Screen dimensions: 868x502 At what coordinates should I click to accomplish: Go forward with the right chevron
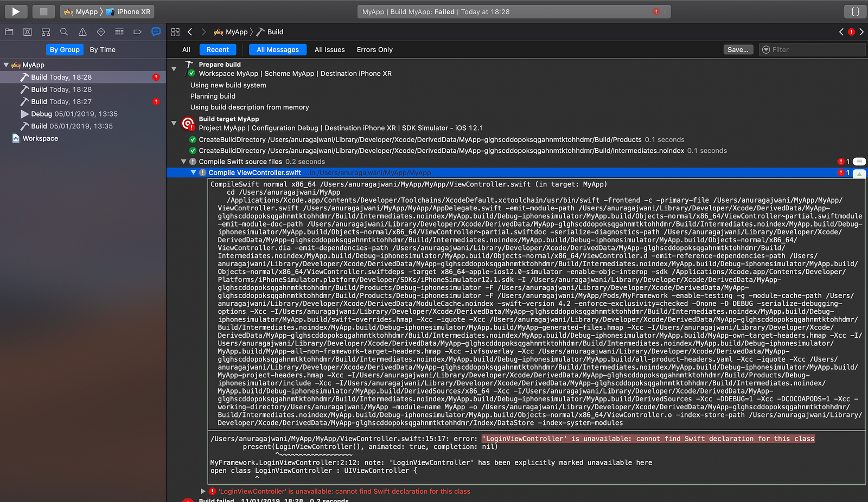203,32
